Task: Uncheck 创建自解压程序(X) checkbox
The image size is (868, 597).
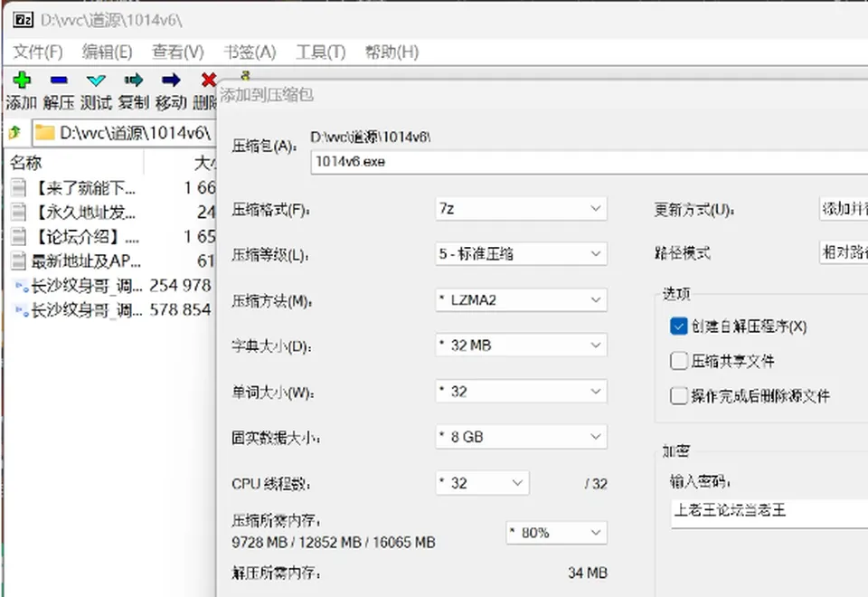Action: (678, 327)
